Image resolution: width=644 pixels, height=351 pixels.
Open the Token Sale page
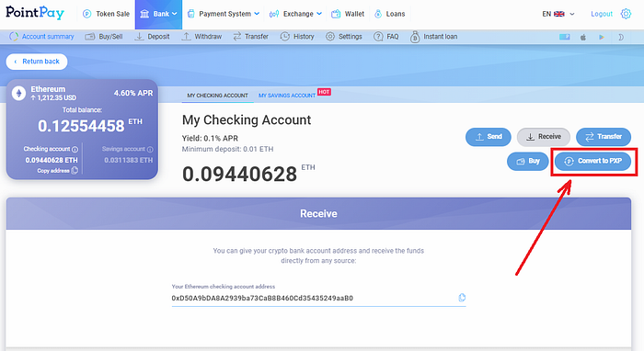(x=106, y=14)
